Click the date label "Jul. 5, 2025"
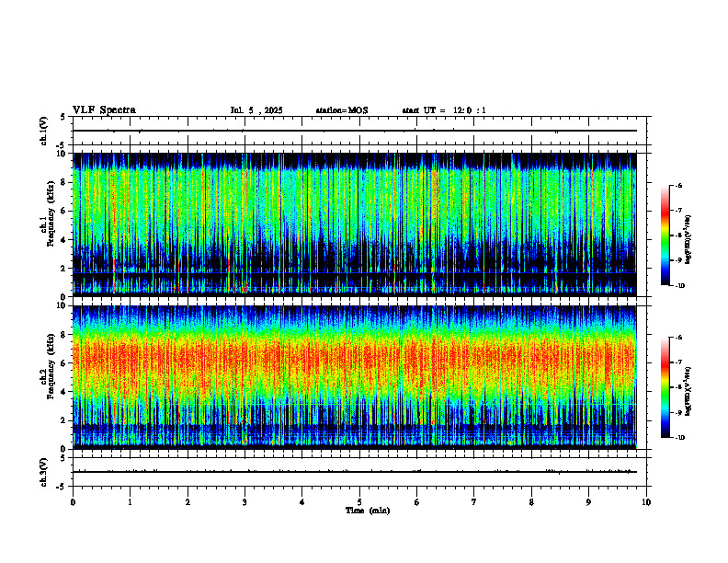The image size is (728, 563). coord(256,110)
